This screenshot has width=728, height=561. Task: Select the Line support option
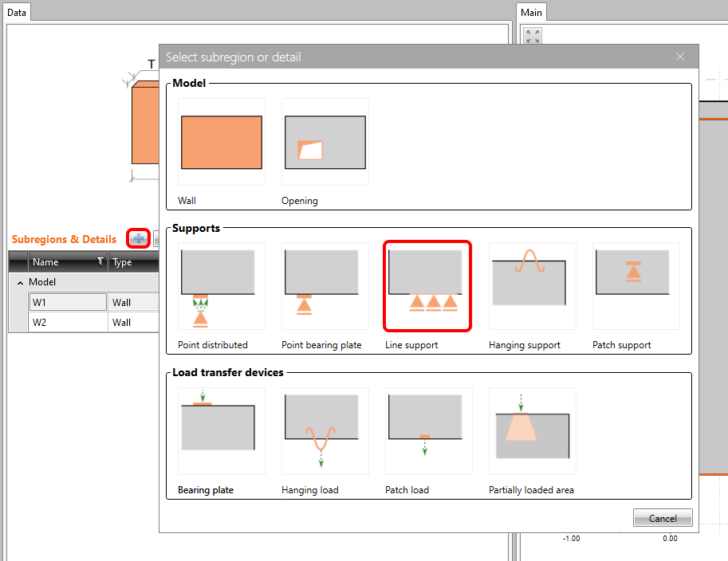coord(427,286)
